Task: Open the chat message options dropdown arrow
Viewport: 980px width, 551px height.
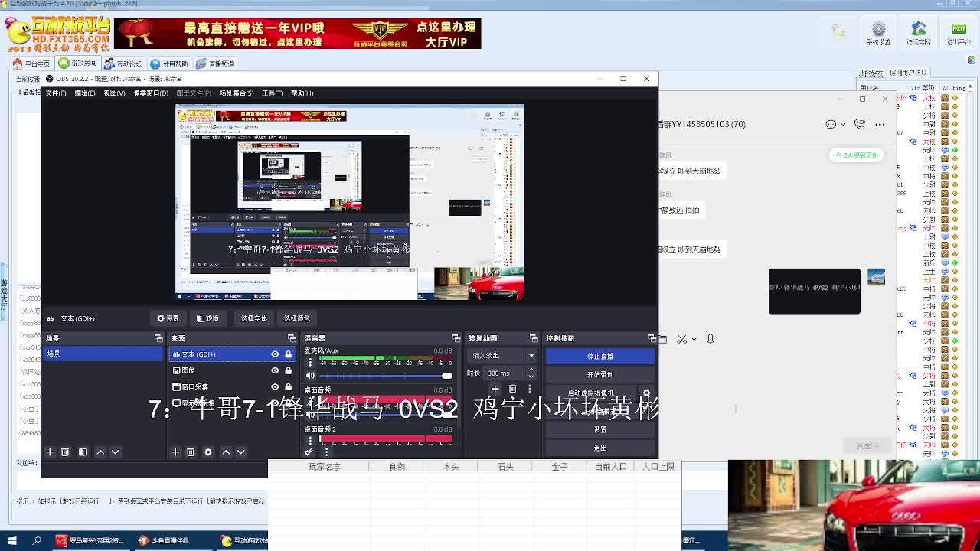Action: tap(843, 124)
